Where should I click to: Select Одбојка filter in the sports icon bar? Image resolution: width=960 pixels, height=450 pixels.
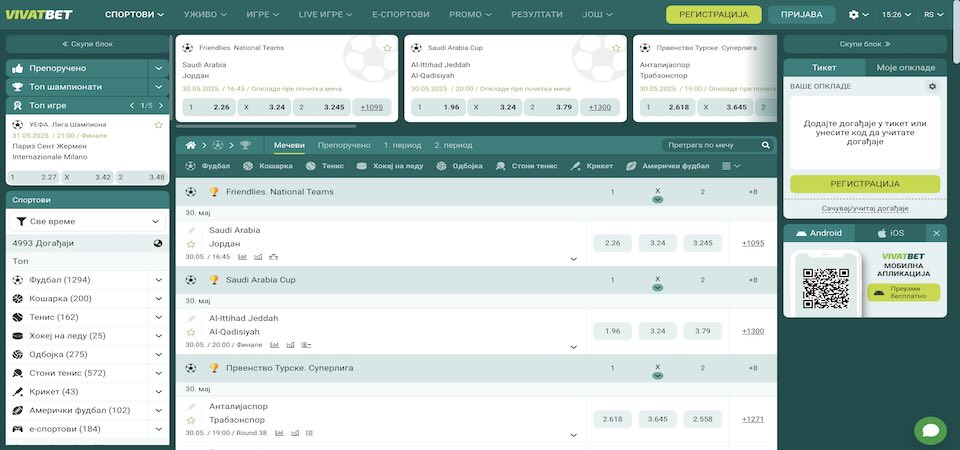point(459,166)
